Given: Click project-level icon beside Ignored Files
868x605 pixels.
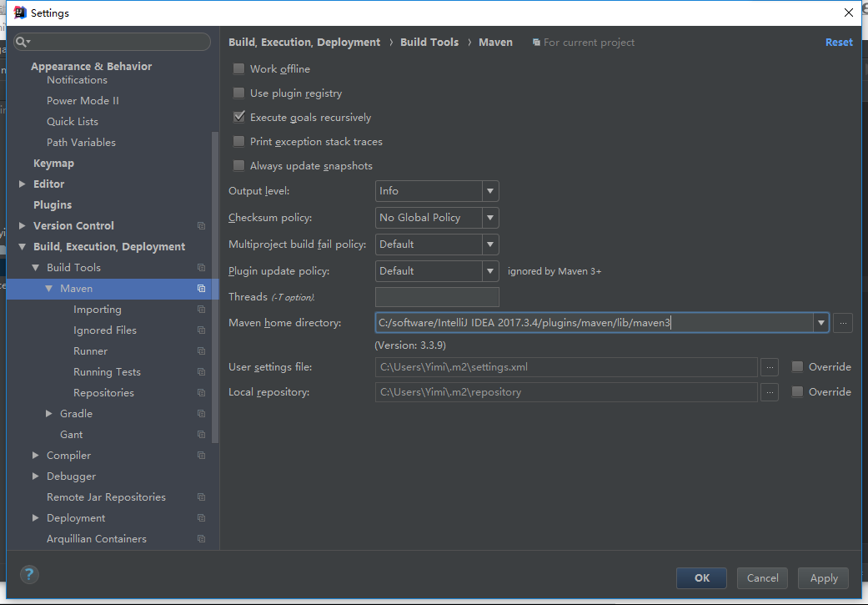Looking at the screenshot, I should point(202,330).
